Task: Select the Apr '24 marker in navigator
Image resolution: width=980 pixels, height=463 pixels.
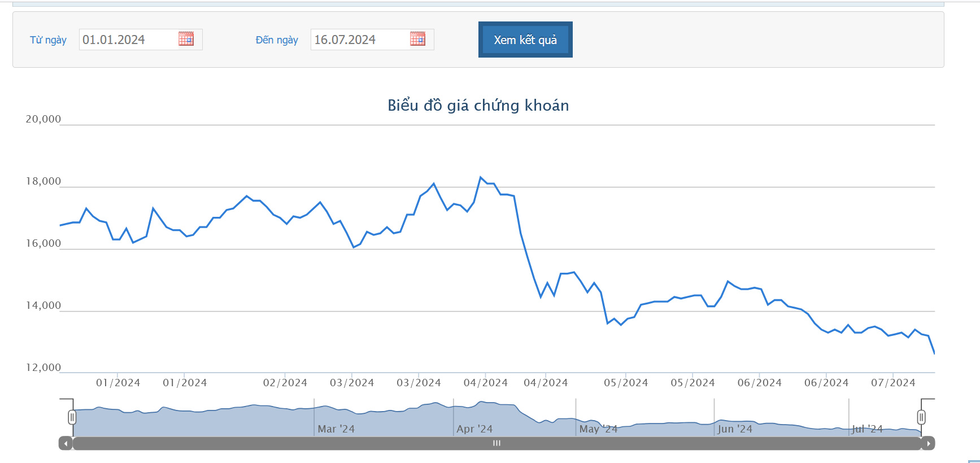Action: click(474, 429)
